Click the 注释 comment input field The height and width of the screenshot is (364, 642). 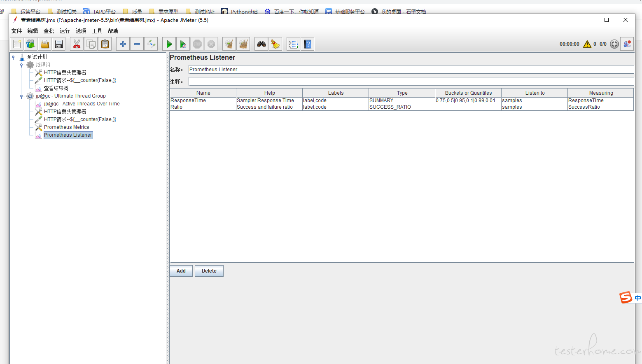pos(411,82)
